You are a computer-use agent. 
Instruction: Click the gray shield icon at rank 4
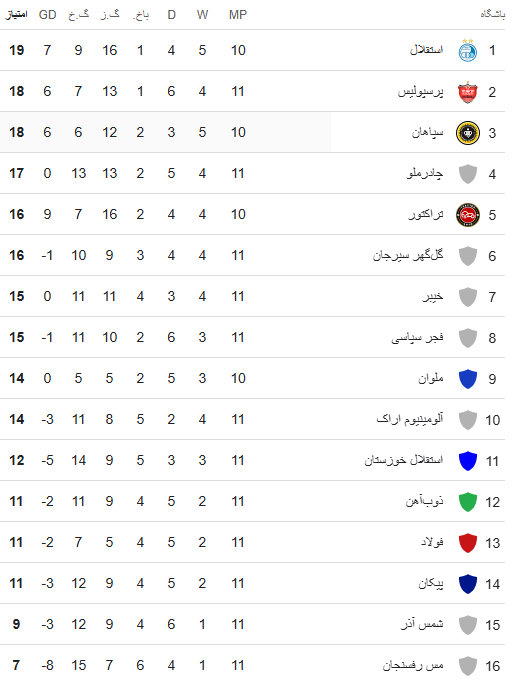click(x=468, y=174)
